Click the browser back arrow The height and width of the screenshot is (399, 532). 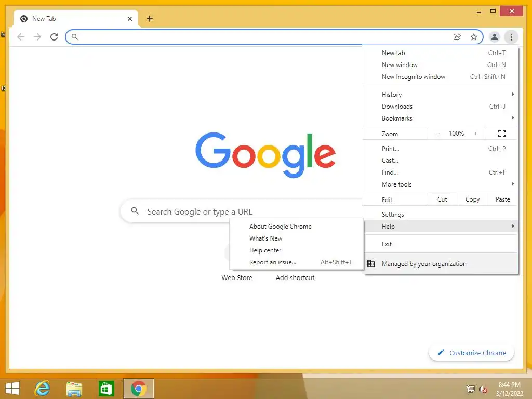[x=21, y=37]
